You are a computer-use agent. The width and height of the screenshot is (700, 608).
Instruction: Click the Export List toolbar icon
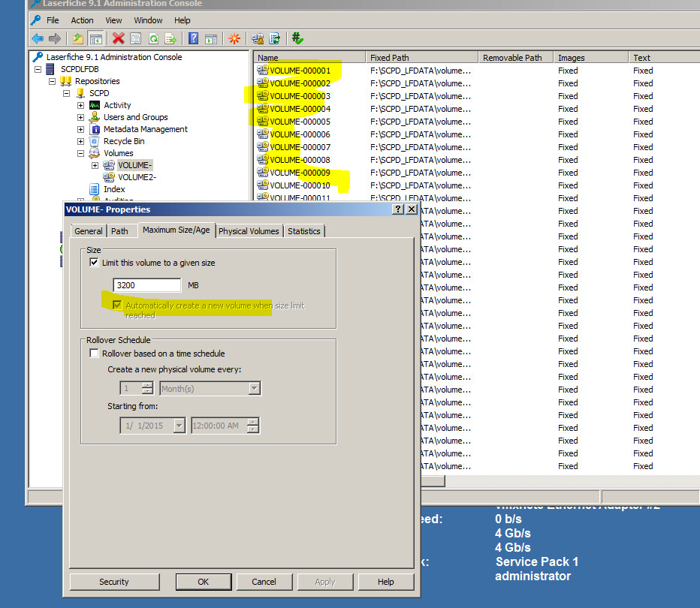pos(170,39)
